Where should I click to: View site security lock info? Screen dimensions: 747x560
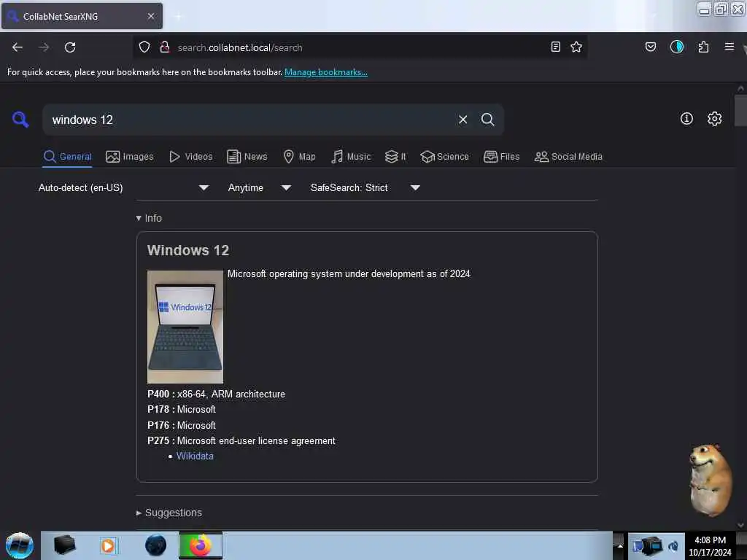(x=164, y=47)
